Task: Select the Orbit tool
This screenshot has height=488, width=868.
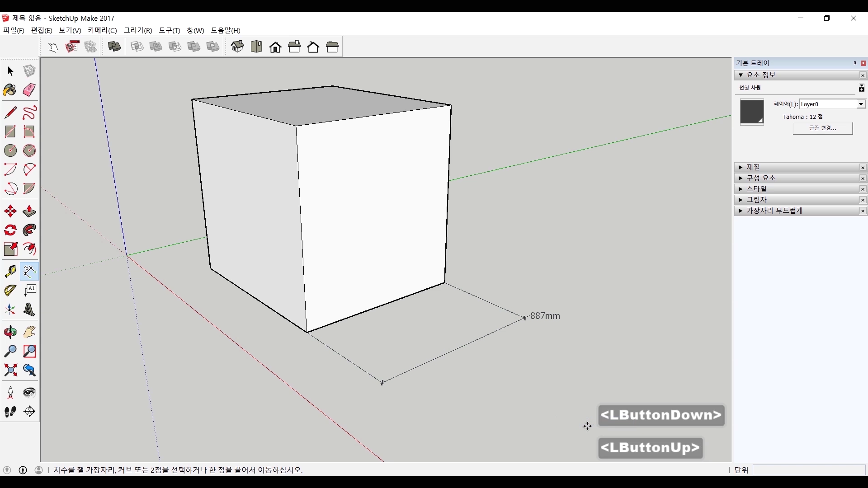Action: pyautogui.click(x=10, y=332)
